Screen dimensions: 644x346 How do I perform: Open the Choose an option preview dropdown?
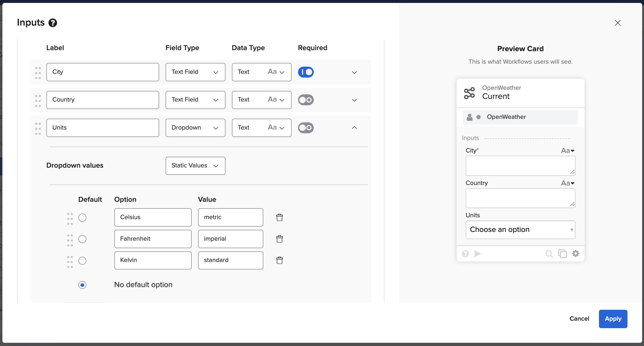(x=520, y=230)
